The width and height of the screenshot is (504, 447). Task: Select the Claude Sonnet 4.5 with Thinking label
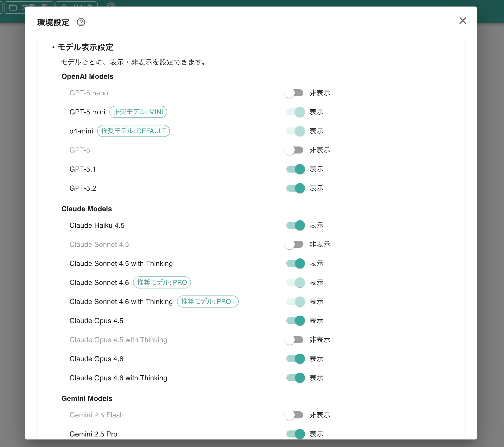(121, 264)
